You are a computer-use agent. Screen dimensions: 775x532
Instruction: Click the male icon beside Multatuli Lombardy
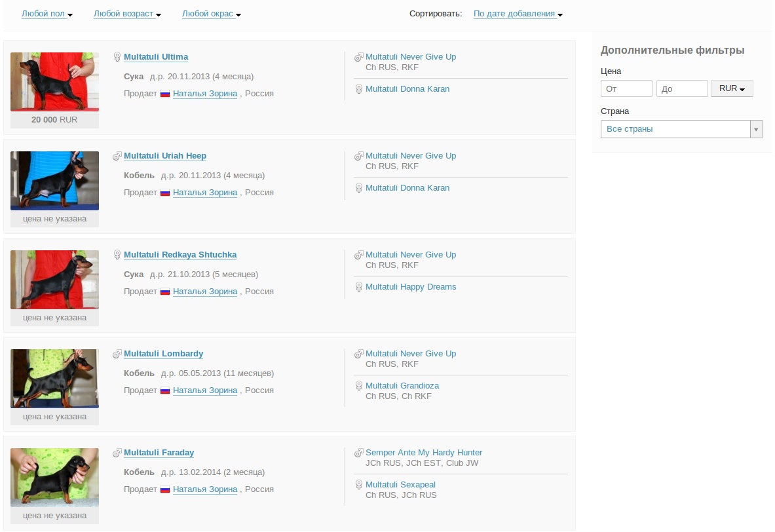[117, 354]
